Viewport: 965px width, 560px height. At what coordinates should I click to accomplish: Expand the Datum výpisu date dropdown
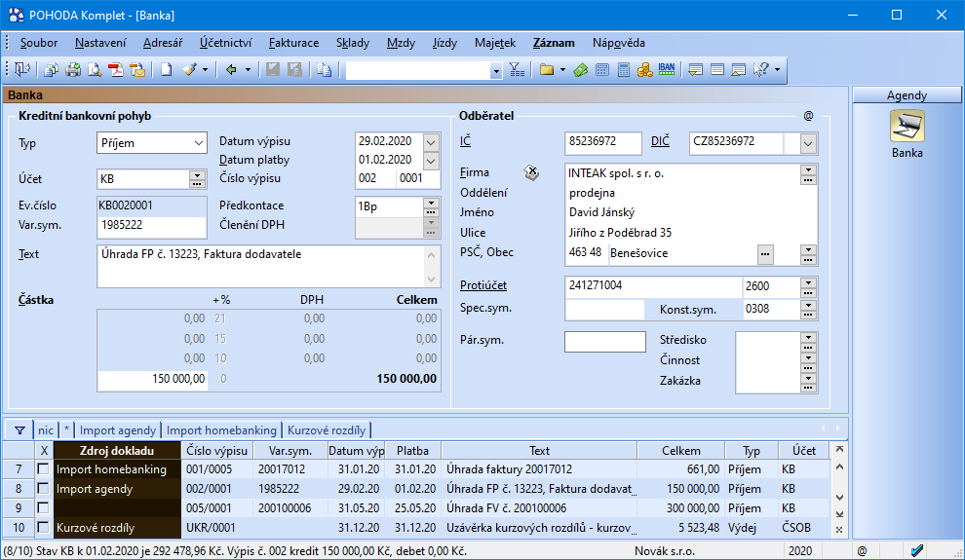pyautogui.click(x=432, y=142)
